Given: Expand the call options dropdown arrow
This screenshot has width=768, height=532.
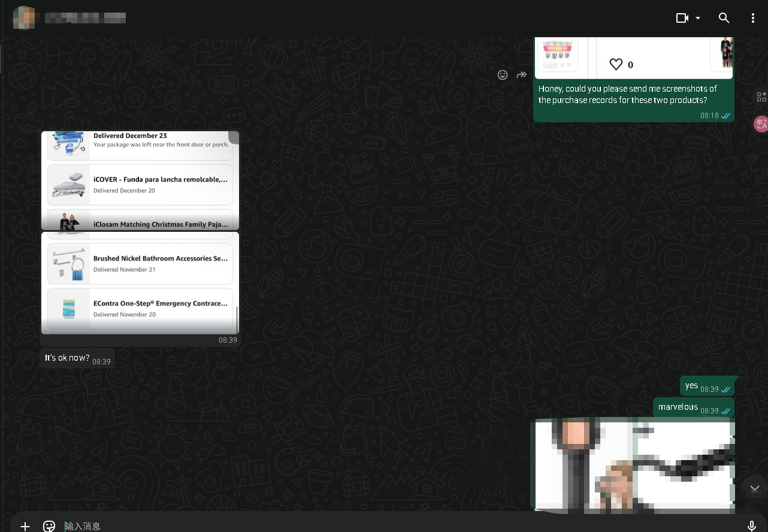Looking at the screenshot, I should [x=698, y=18].
